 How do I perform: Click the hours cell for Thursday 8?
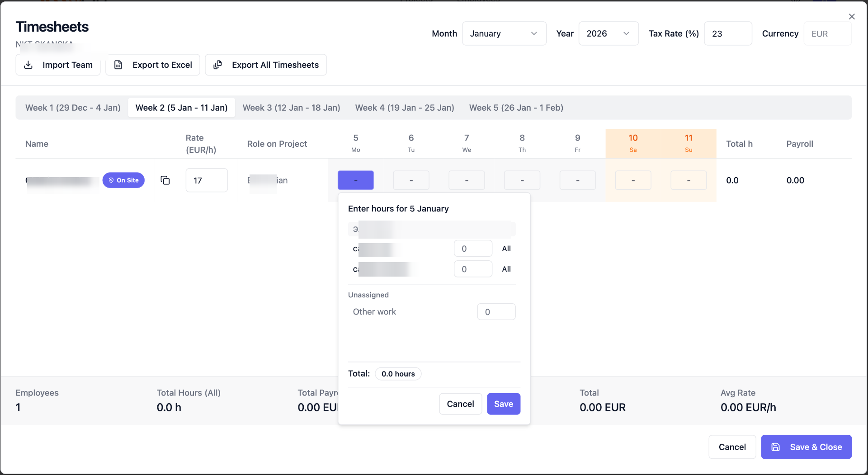click(x=522, y=180)
